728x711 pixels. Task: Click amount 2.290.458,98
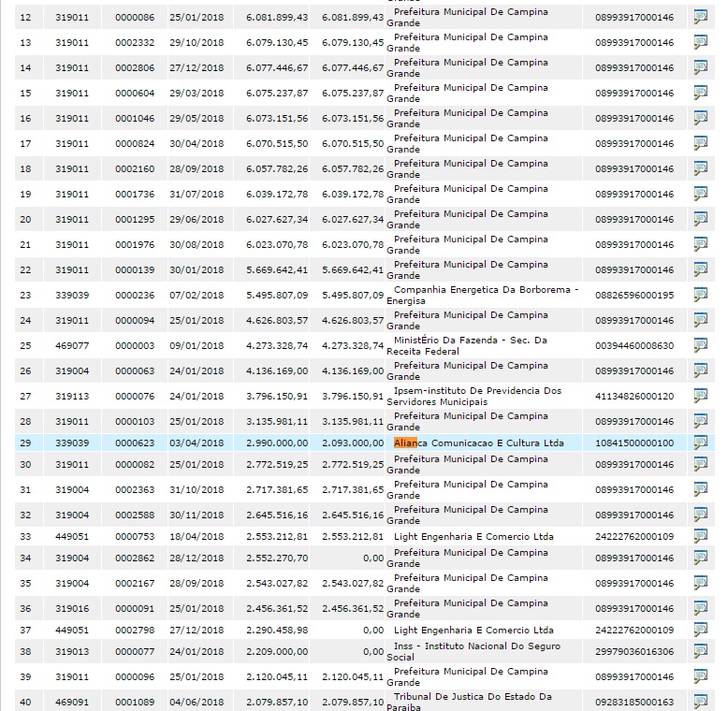277,631
